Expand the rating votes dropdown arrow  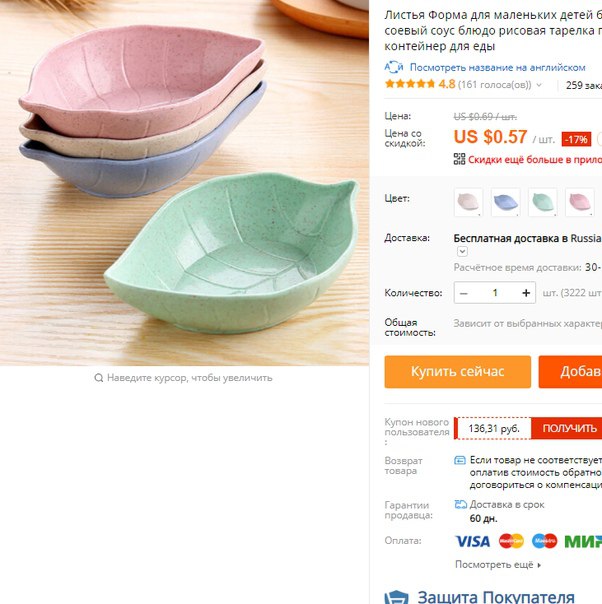pyautogui.click(x=539, y=85)
